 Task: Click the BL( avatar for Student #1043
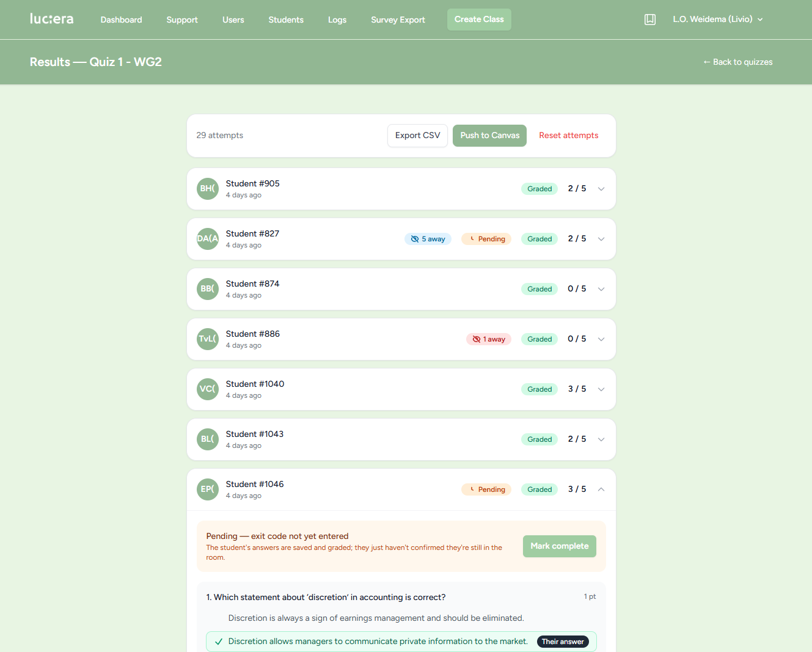coord(208,439)
